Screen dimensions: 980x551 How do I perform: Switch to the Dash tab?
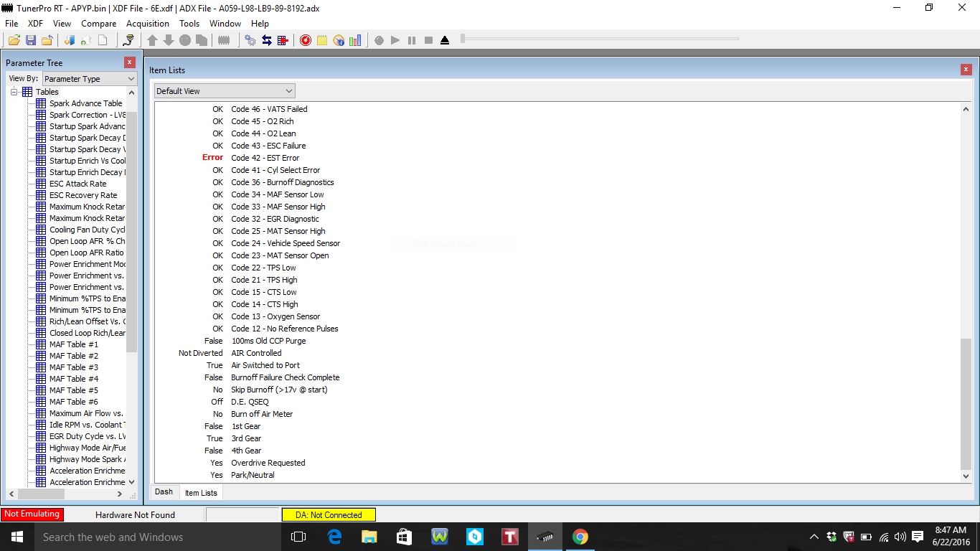click(x=164, y=492)
